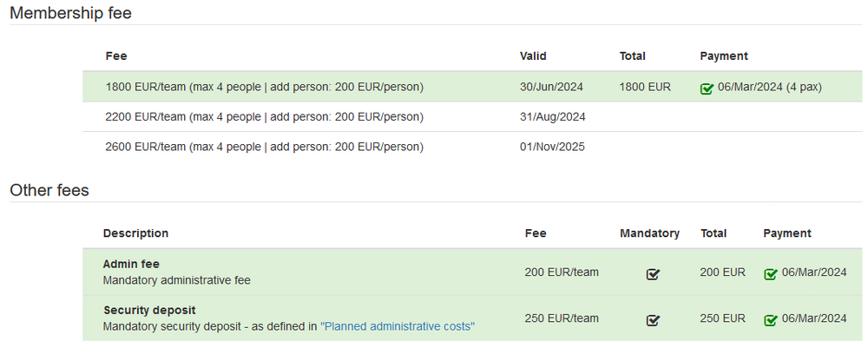Click the Security deposit title text
Viewport: 868px width, 361px height.
[x=149, y=310]
